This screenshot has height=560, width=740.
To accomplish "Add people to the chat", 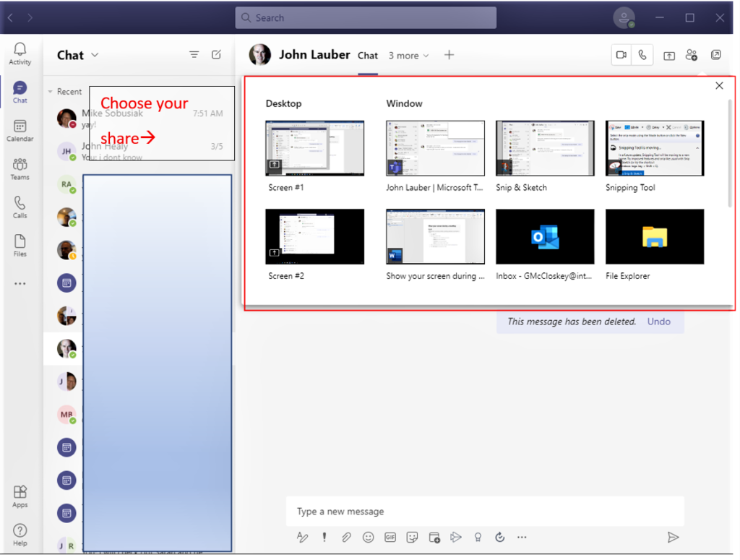I will pos(692,55).
